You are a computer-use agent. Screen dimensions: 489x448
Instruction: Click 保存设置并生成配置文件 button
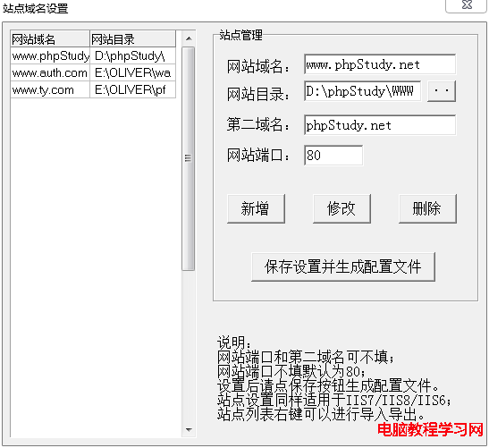point(343,266)
